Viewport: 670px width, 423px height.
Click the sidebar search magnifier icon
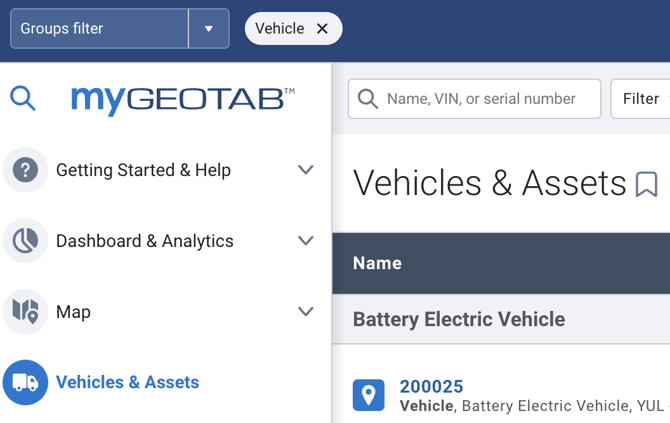[x=23, y=98]
